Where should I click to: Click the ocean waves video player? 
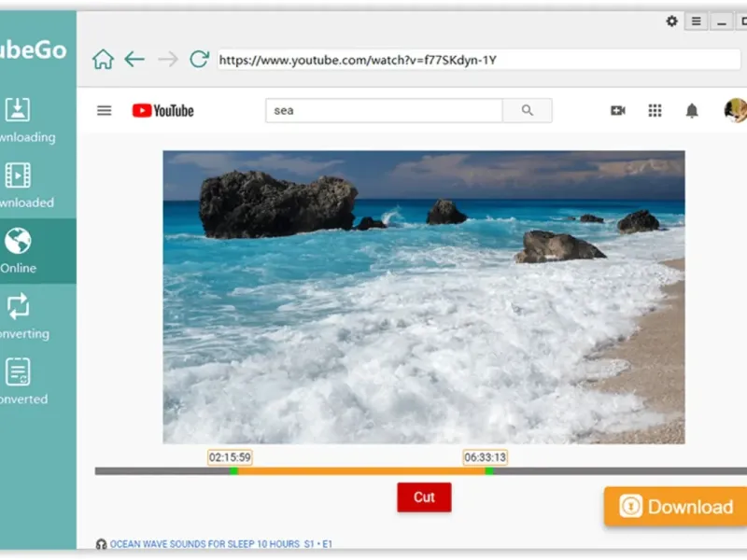424,297
